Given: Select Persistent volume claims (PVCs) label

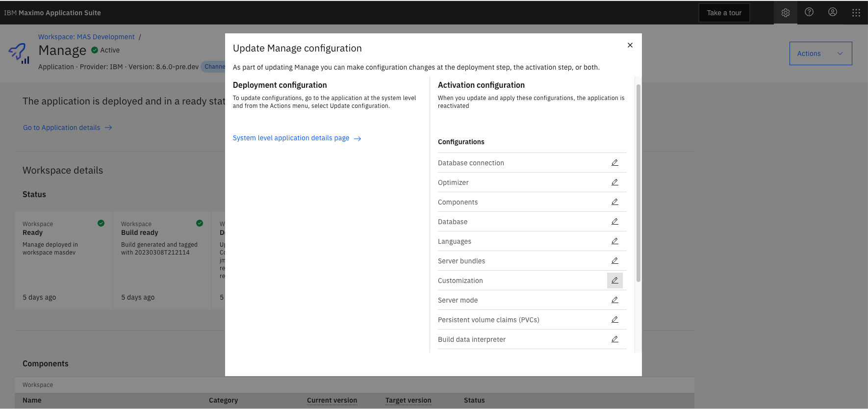Looking at the screenshot, I should pyautogui.click(x=488, y=320).
